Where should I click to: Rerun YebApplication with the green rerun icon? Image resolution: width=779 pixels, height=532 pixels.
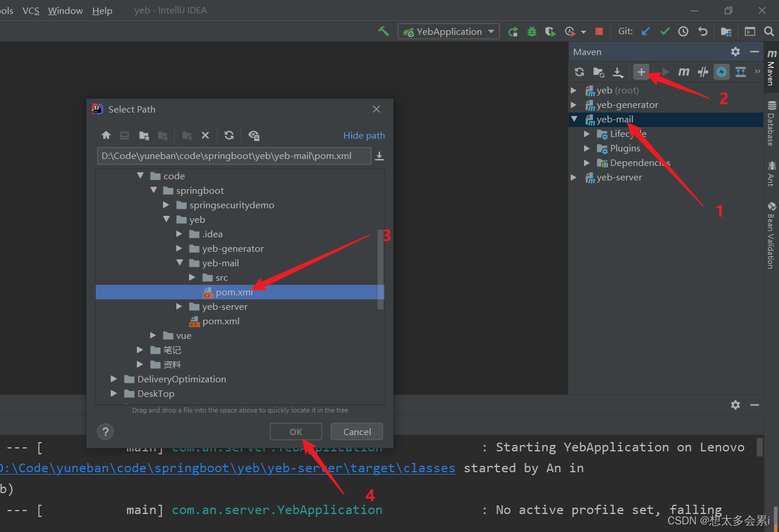tap(513, 31)
